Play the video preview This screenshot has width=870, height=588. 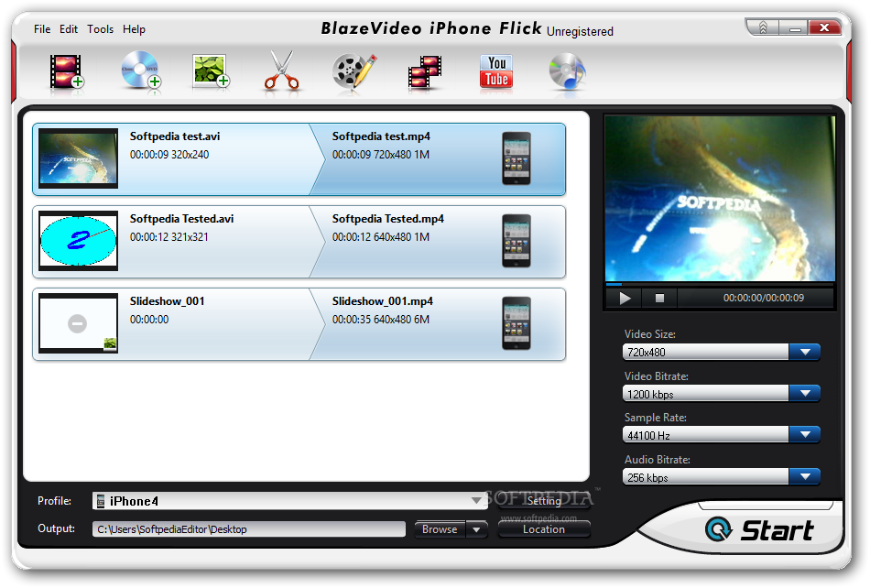point(625,299)
